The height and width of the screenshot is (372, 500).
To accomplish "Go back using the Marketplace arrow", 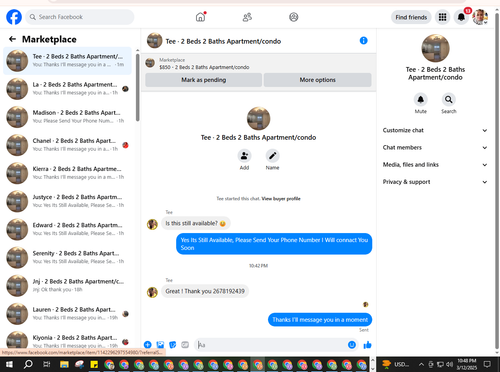I will coord(12,39).
